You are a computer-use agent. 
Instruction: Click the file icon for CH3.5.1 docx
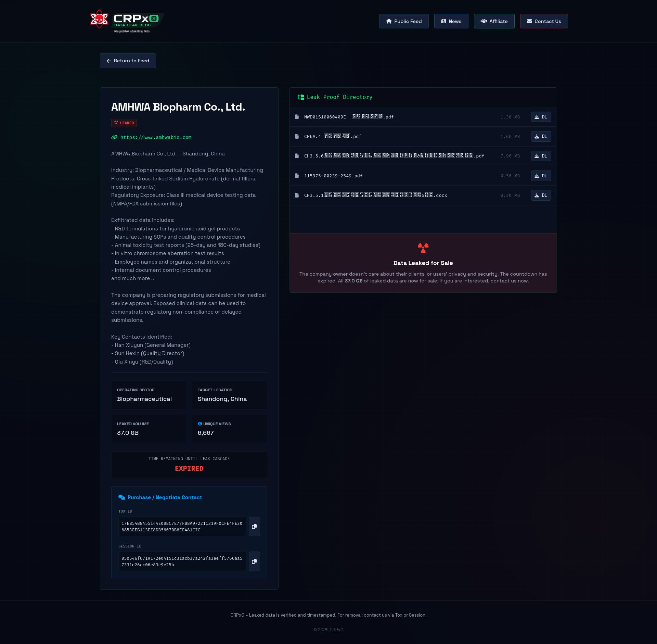point(297,195)
